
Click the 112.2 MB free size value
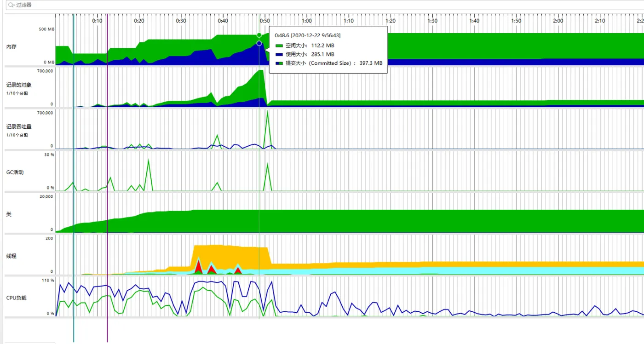tap(323, 46)
